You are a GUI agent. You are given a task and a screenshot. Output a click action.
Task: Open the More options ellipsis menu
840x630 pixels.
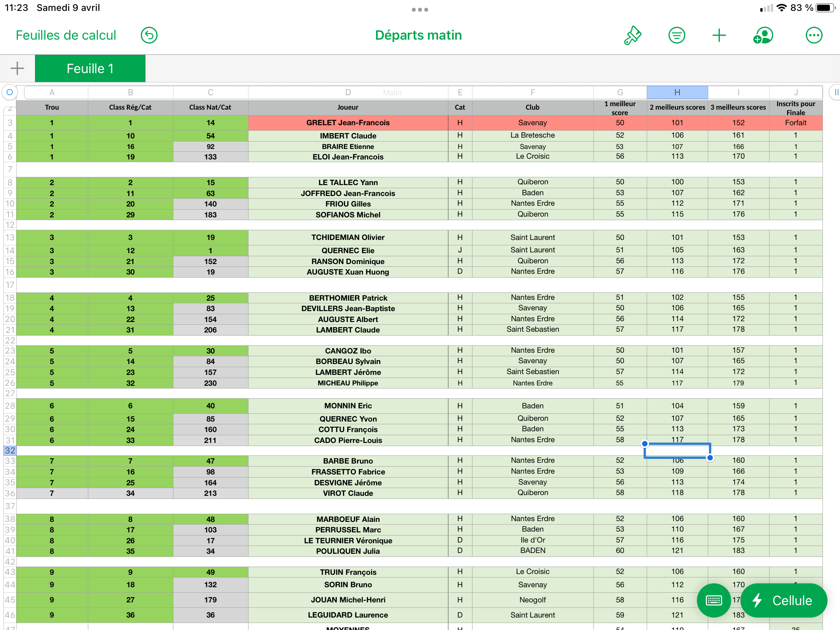814,35
